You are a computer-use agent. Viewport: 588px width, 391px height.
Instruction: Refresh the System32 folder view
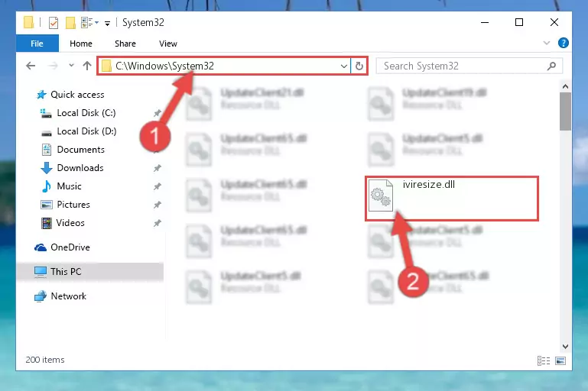(359, 66)
